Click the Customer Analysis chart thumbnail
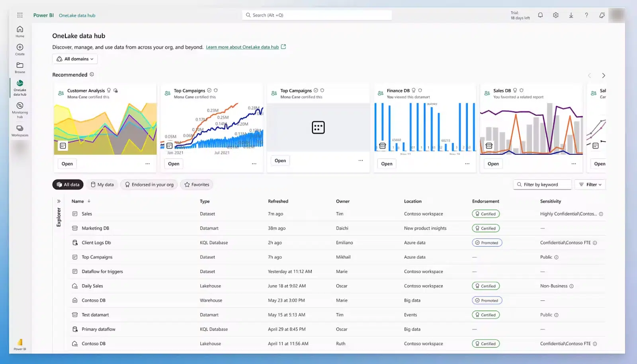 click(x=106, y=128)
